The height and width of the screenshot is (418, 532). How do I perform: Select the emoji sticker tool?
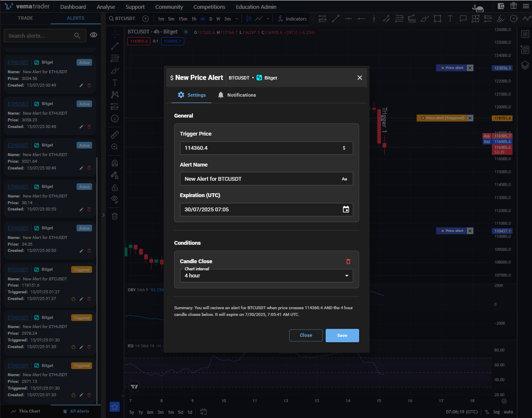point(115,119)
